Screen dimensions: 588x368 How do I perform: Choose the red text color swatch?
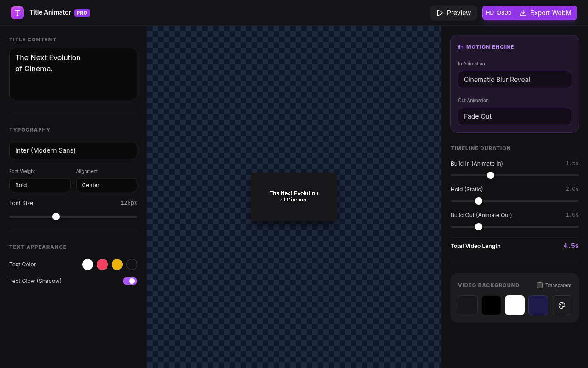pos(102,264)
